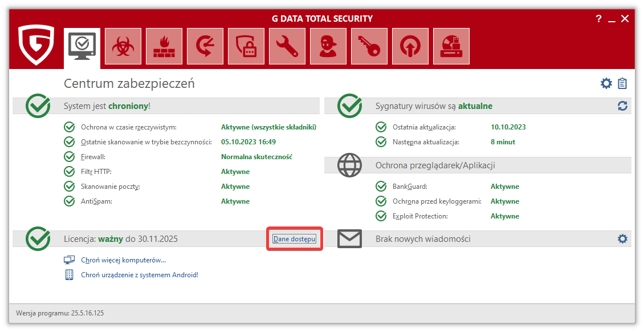Open the Parental Controls person tab
This screenshot has height=332, width=644.
328,46
